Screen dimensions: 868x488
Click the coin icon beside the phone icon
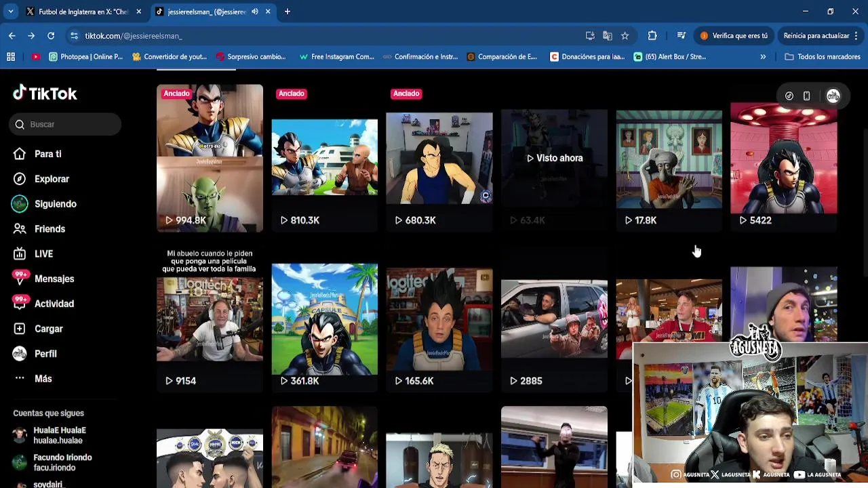[x=789, y=96]
